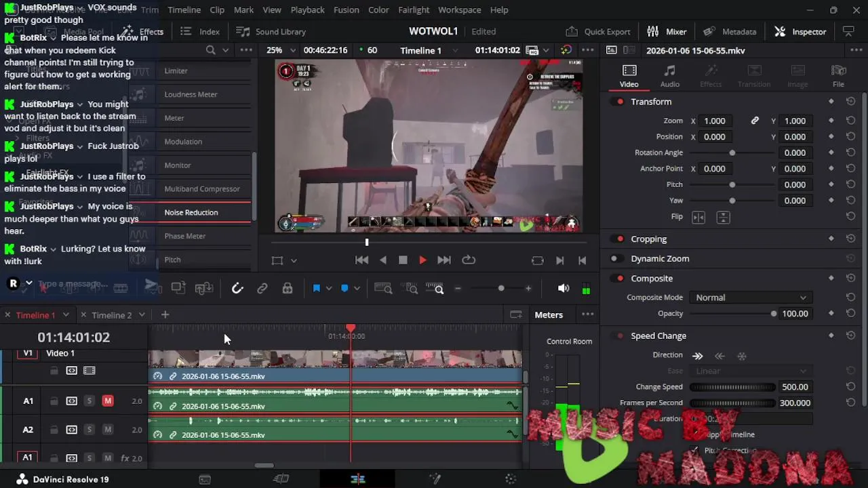868x488 pixels.
Task: Click the full extent zoom icon
Action: (383, 288)
